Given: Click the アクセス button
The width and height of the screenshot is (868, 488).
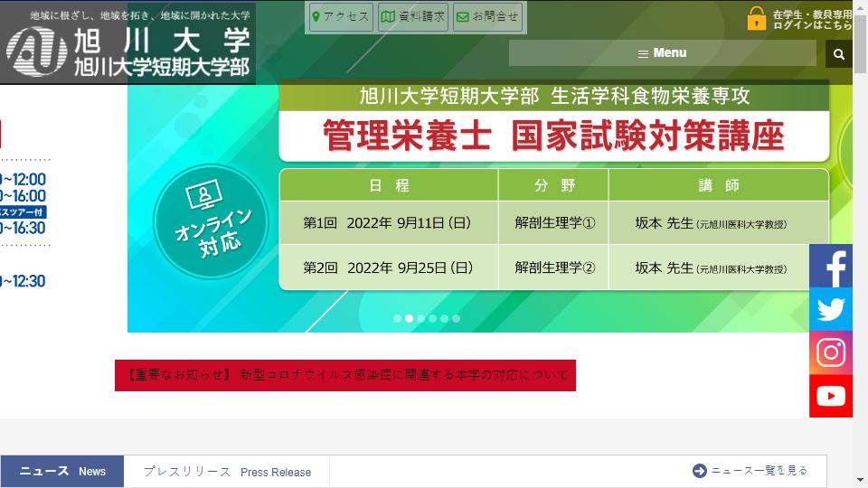Looking at the screenshot, I should [341, 16].
